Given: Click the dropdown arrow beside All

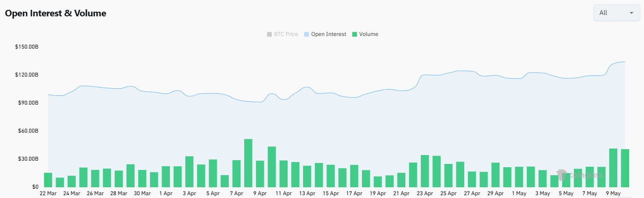Looking at the screenshot, I should point(631,13).
